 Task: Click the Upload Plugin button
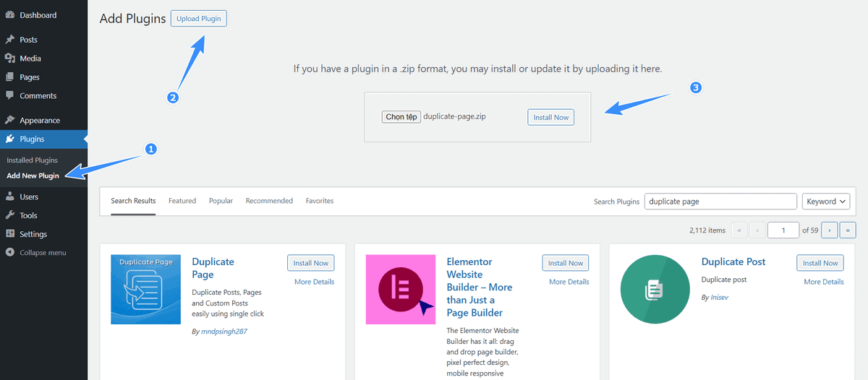[199, 18]
